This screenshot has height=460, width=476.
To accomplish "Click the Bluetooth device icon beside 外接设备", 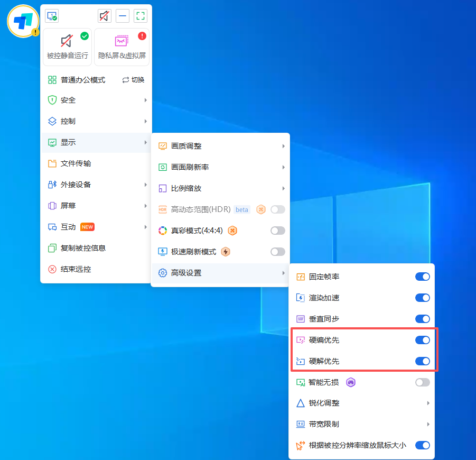I will 52,185.
